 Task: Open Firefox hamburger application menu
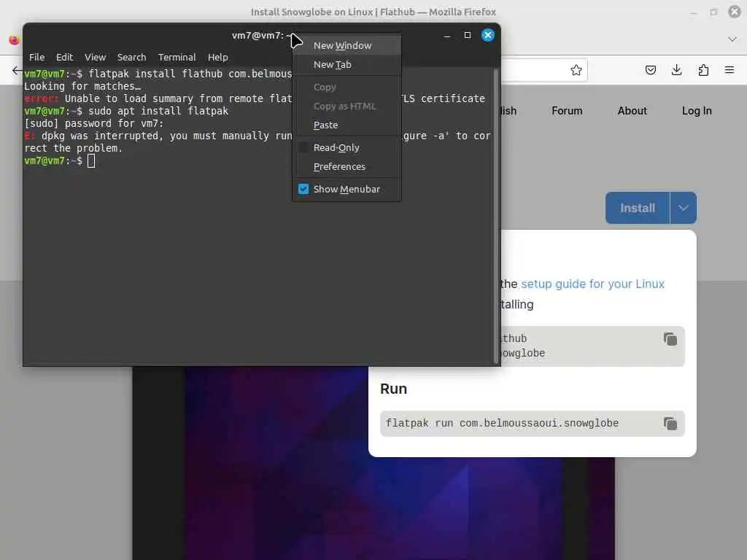729,71
